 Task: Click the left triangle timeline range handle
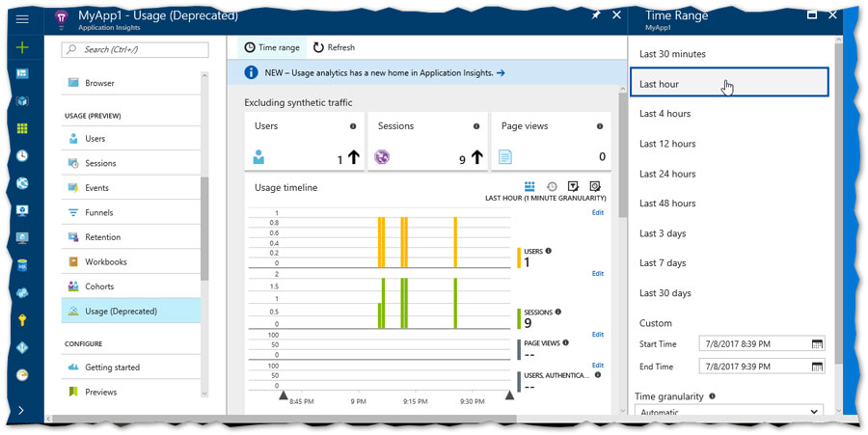click(283, 394)
